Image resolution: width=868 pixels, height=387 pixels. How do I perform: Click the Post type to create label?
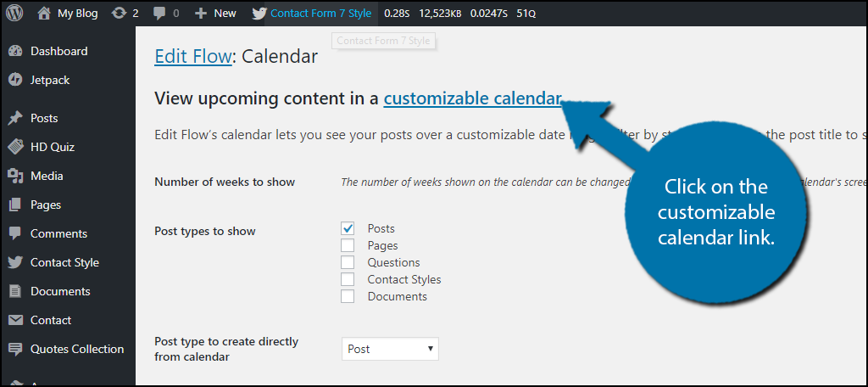(x=226, y=349)
